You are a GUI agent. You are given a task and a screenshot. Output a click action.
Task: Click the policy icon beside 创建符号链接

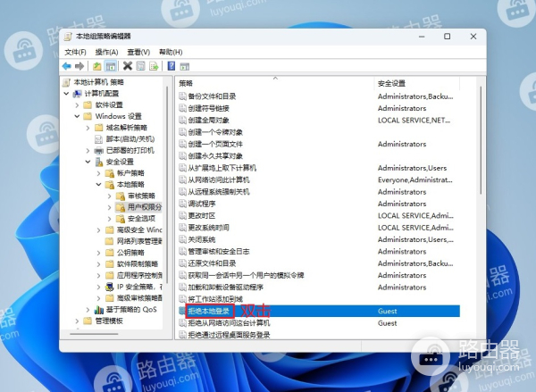click(182, 108)
